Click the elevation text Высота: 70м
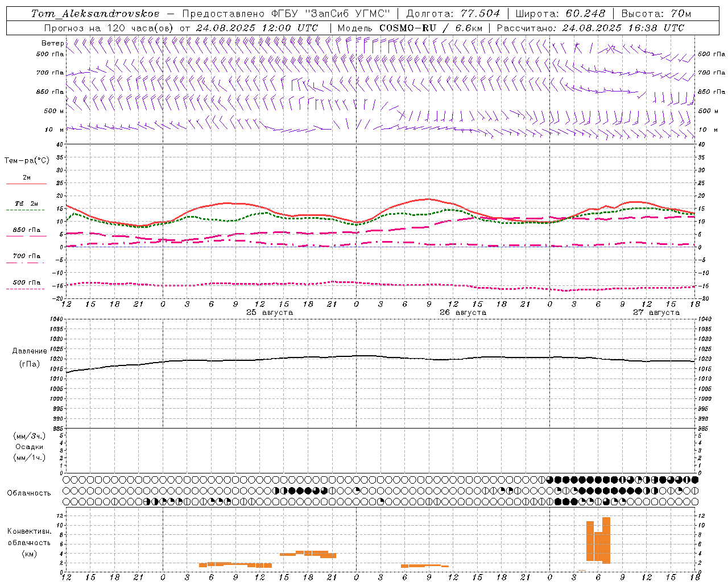 click(x=656, y=14)
